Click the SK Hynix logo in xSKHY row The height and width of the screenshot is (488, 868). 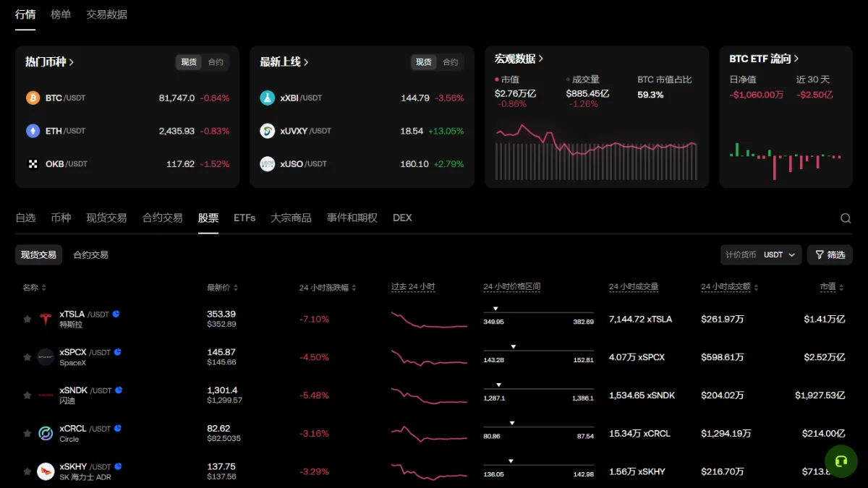pyautogui.click(x=46, y=471)
